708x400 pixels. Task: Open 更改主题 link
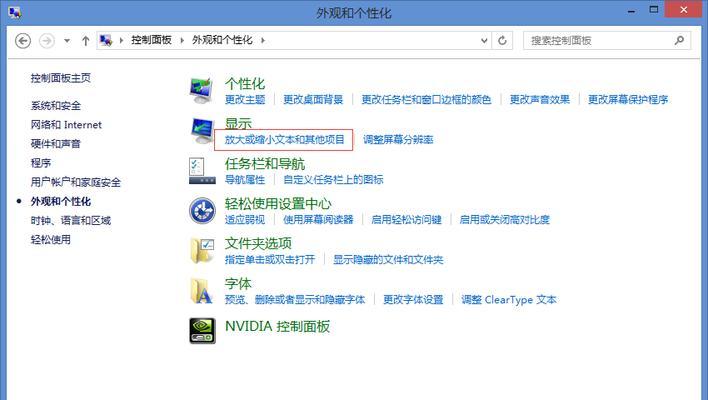pyautogui.click(x=245, y=99)
